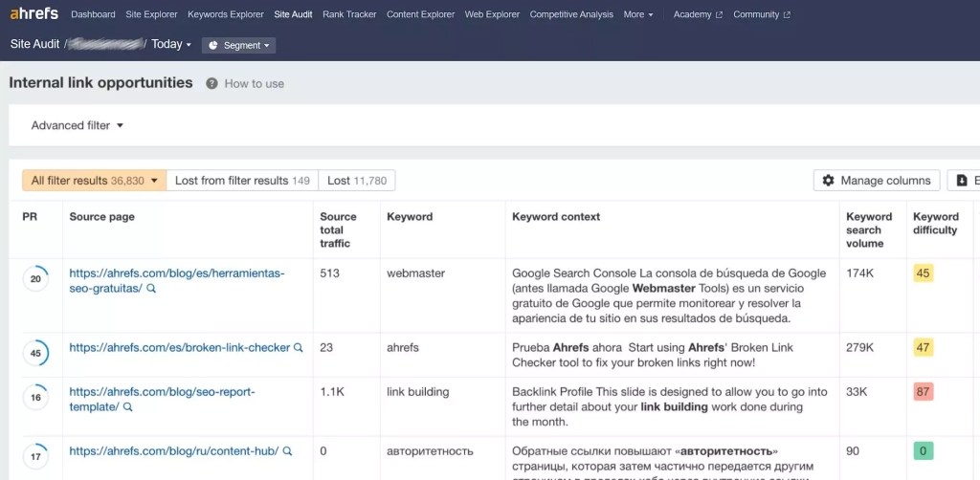Click the 174K search volume value
The width and height of the screenshot is (980, 480).
pyautogui.click(x=859, y=273)
